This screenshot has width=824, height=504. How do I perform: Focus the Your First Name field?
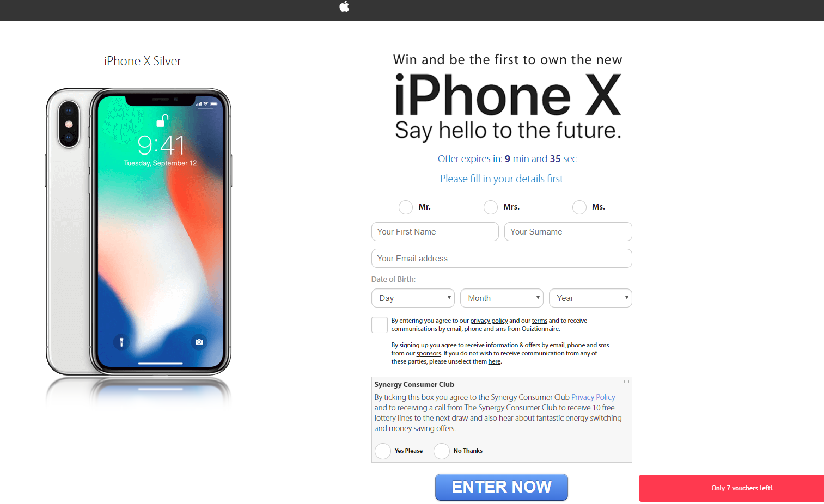tap(435, 232)
